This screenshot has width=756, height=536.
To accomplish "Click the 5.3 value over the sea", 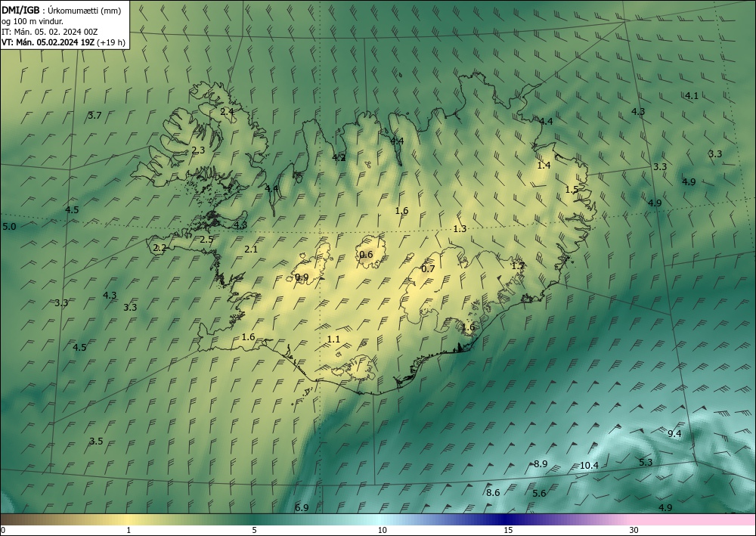I will point(646,462).
